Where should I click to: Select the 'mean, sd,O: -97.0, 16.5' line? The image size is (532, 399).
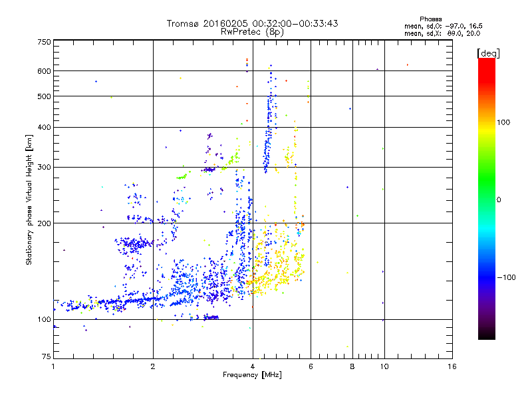(x=443, y=26)
